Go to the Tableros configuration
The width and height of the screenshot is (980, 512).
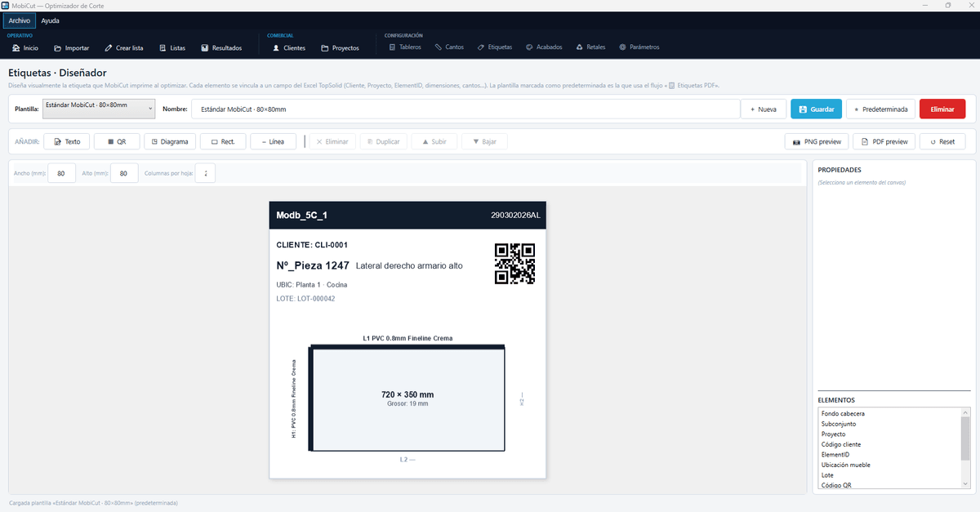tap(405, 47)
